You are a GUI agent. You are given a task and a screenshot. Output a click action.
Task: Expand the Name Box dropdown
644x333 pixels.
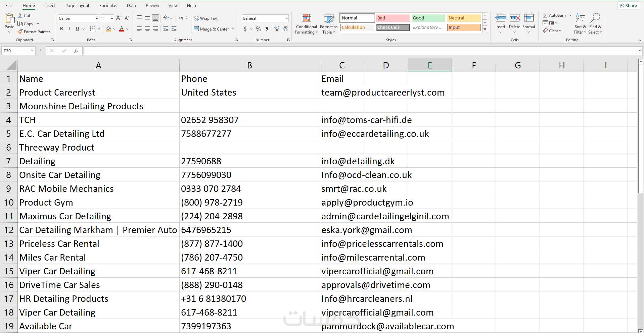click(x=32, y=51)
